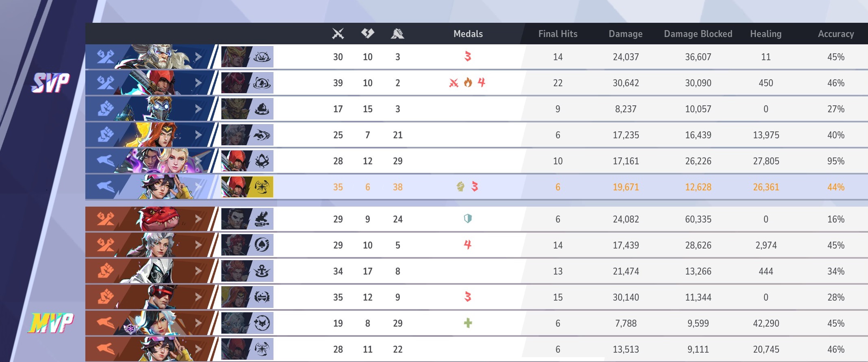The image size is (868, 362).
Task: Click the deaths broken-heart column icon
Action: [x=368, y=33]
